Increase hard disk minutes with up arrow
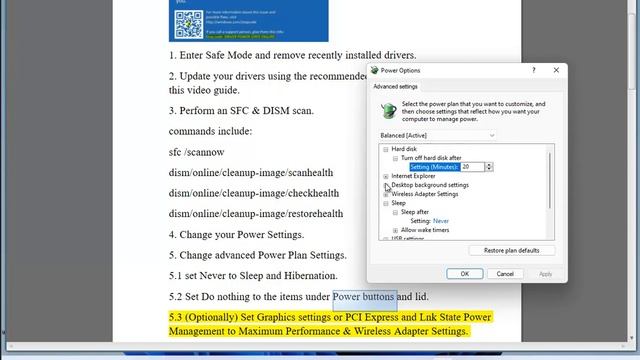640x360 pixels. tap(489, 164)
